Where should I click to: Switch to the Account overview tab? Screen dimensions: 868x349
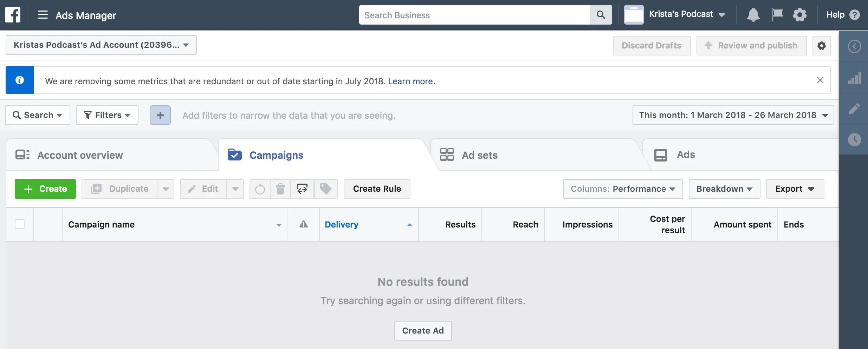pos(80,155)
